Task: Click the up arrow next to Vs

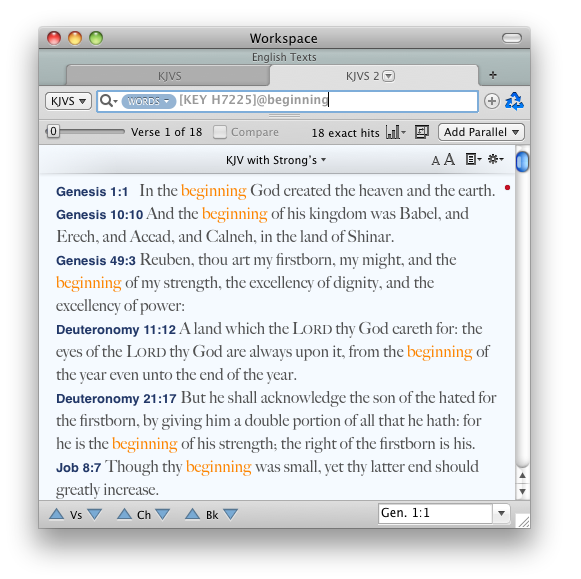Action: pyautogui.click(x=57, y=514)
